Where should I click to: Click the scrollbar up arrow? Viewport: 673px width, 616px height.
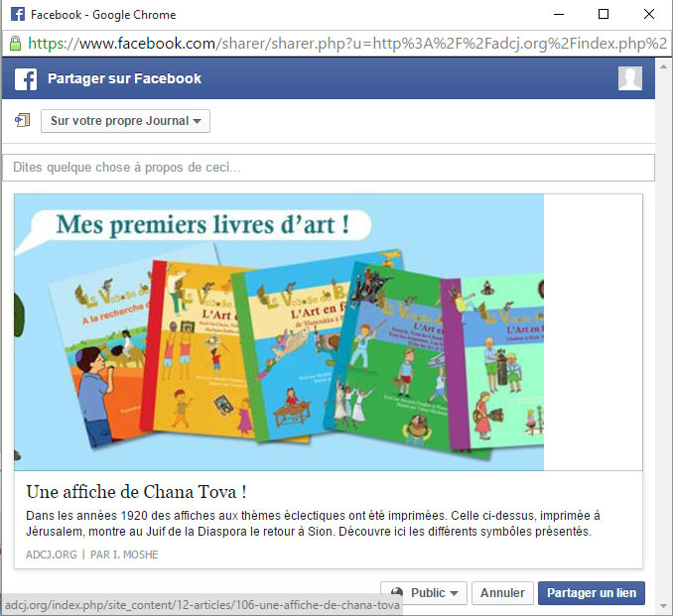pyautogui.click(x=663, y=66)
